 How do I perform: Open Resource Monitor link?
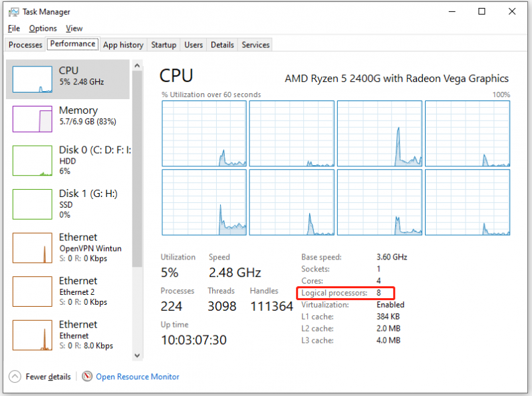pyautogui.click(x=138, y=377)
